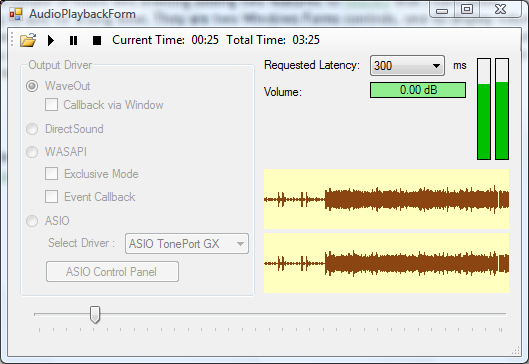Open the Requested Latency dropdown
The height and width of the screenshot is (364, 529).
pyautogui.click(x=407, y=65)
